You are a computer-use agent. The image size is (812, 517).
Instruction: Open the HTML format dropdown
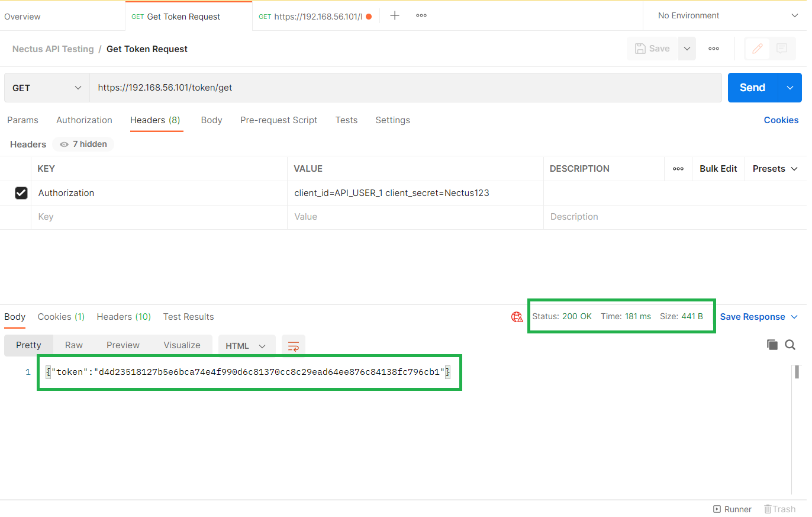coord(247,346)
